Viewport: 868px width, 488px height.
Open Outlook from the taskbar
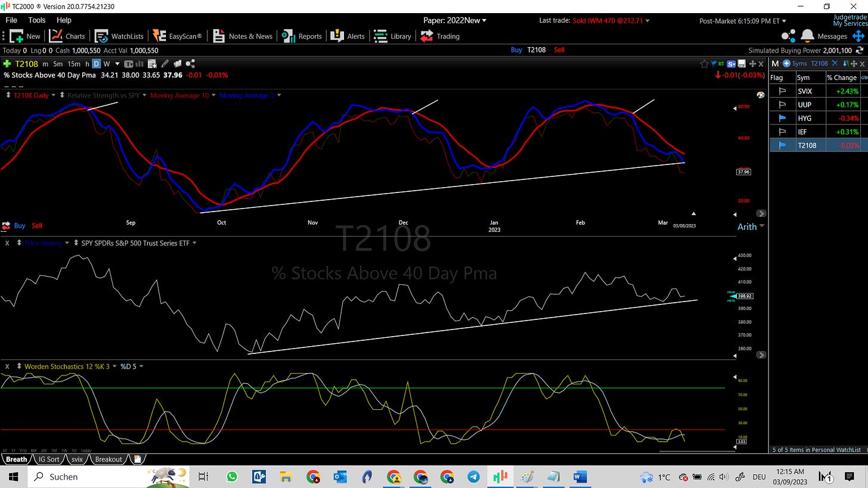[x=340, y=477]
